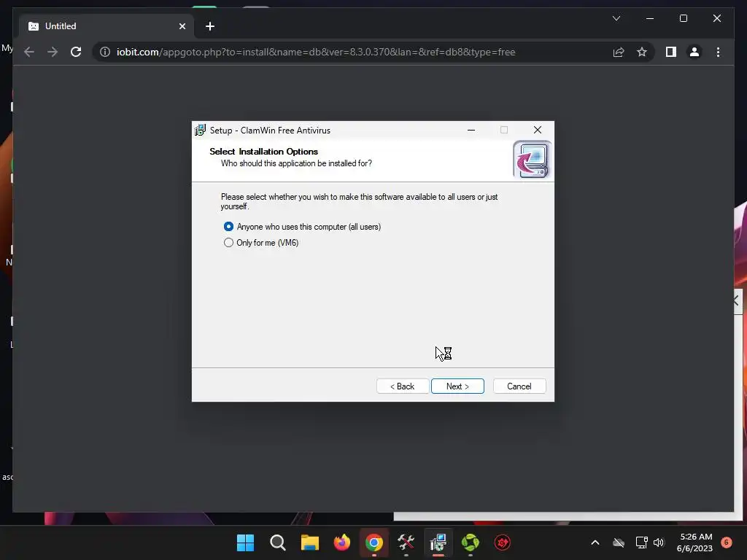Click Chrome's back navigation arrow

(x=29, y=52)
